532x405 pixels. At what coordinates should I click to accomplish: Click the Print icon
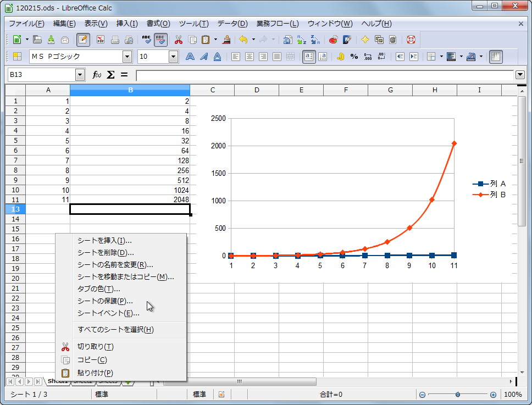click(115, 40)
